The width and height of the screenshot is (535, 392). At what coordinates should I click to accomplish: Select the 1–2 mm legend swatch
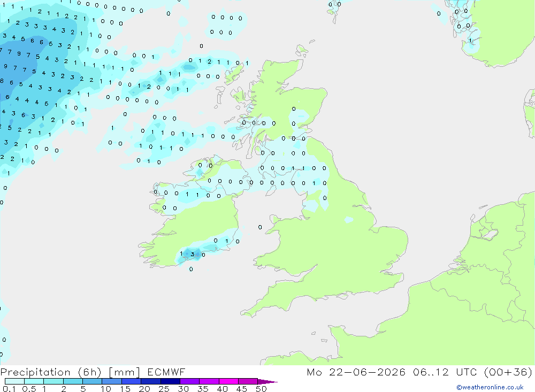(x=53, y=381)
